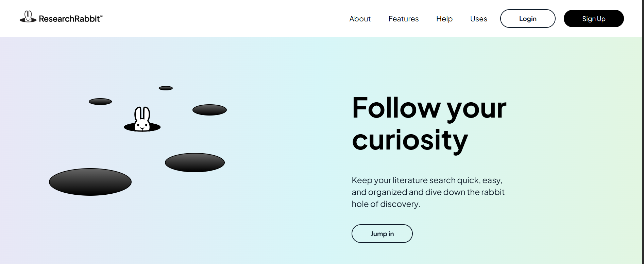Click the oval hole to the right of the rabbit
This screenshot has width=644, height=264.
[209, 110]
